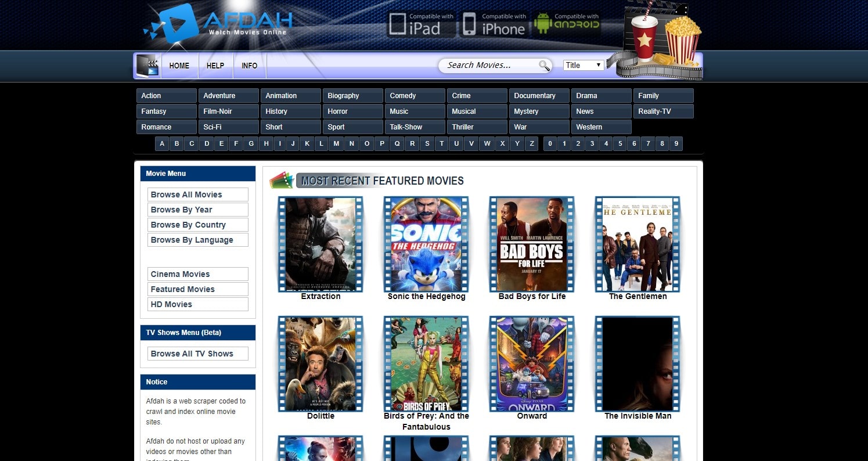This screenshot has width=868, height=461.
Task: Click the iPhone compatibility badge
Action: [x=494, y=24]
